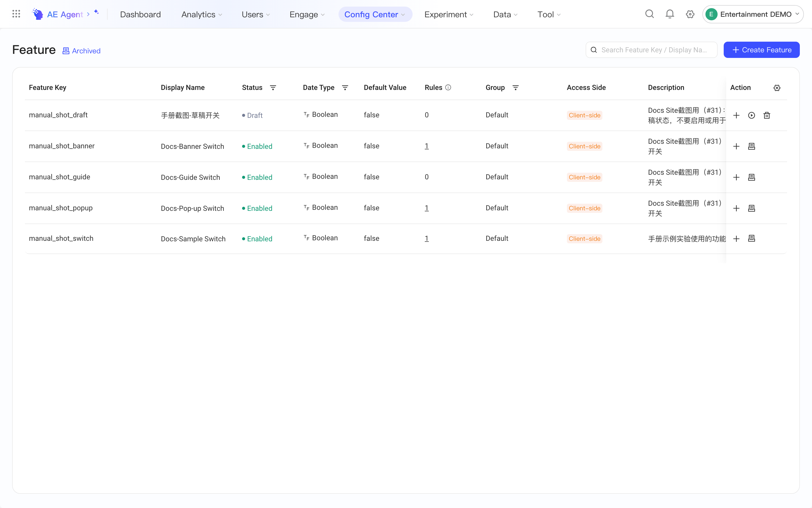Open the Tool menu
This screenshot has height=508, width=812.
pyautogui.click(x=549, y=14)
